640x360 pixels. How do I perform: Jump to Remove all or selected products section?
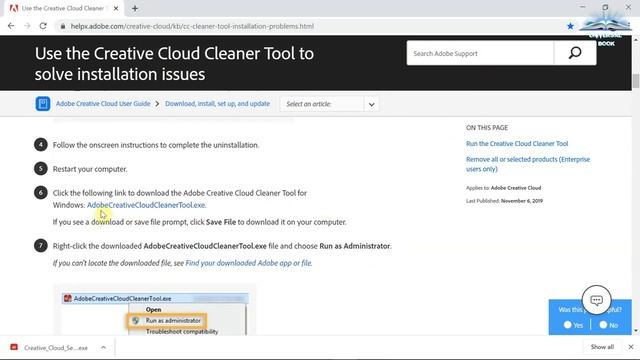528,164
